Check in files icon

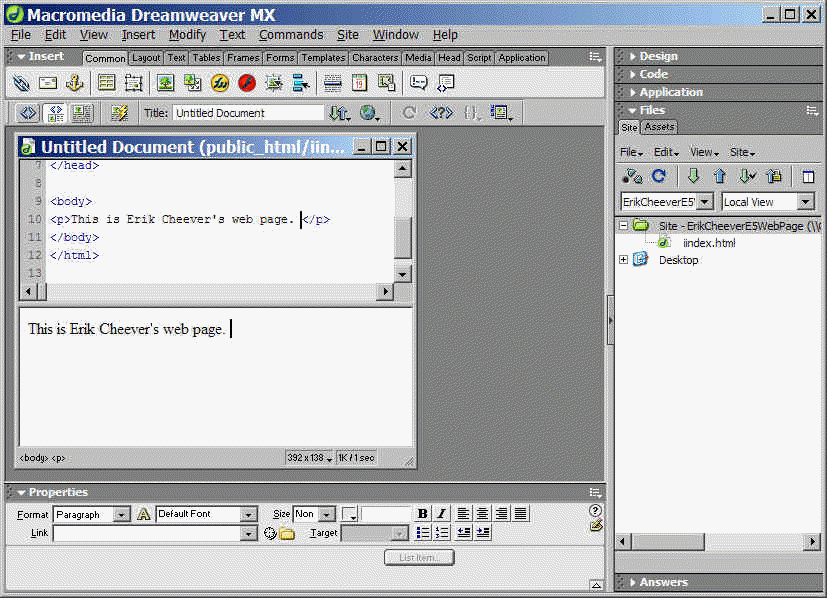(x=774, y=176)
